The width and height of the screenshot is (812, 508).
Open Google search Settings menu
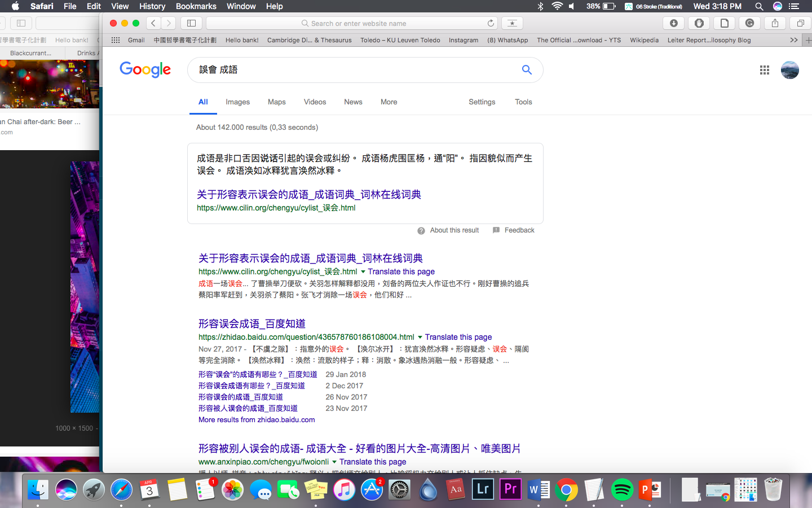tap(482, 102)
